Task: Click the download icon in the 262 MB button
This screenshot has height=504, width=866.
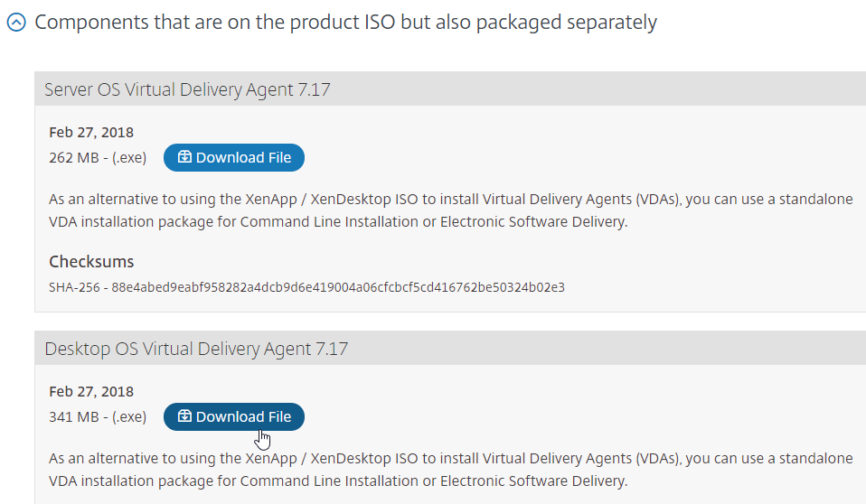Action: (x=184, y=157)
